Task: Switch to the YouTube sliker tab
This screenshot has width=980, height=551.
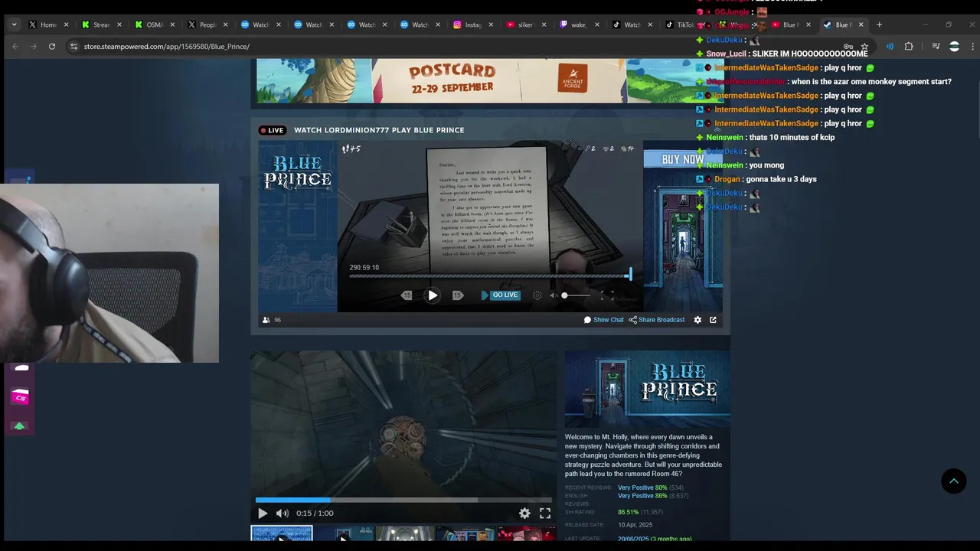Action: (x=526, y=24)
